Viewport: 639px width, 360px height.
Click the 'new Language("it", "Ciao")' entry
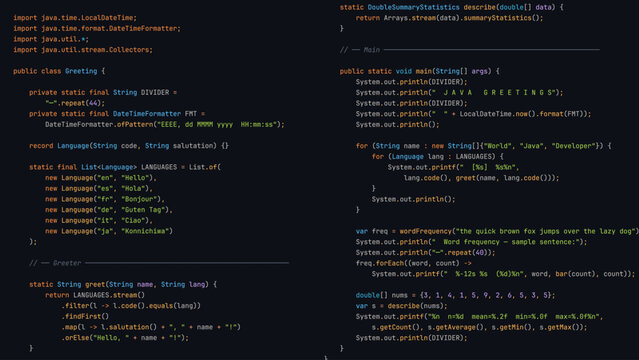pyautogui.click(x=99, y=220)
